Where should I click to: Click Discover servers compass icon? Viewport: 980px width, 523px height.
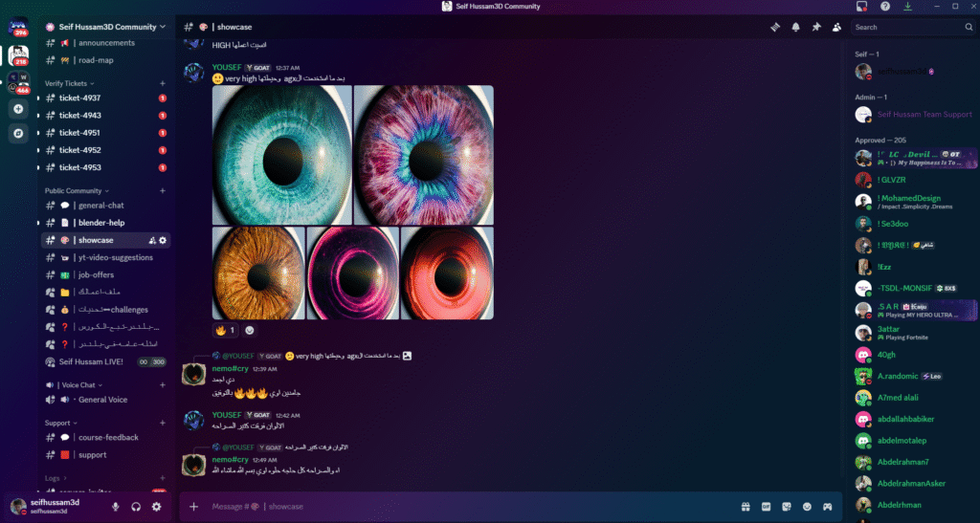coord(18,133)
